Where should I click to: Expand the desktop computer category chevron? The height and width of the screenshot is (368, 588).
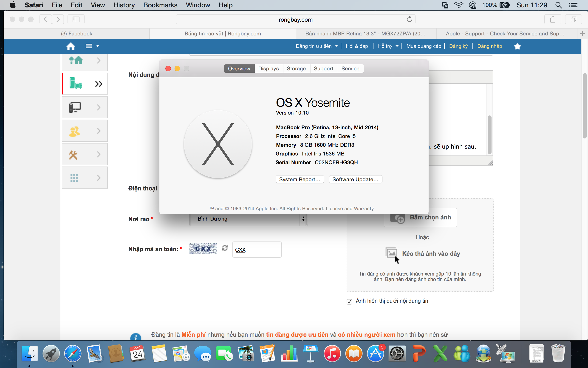99,107
